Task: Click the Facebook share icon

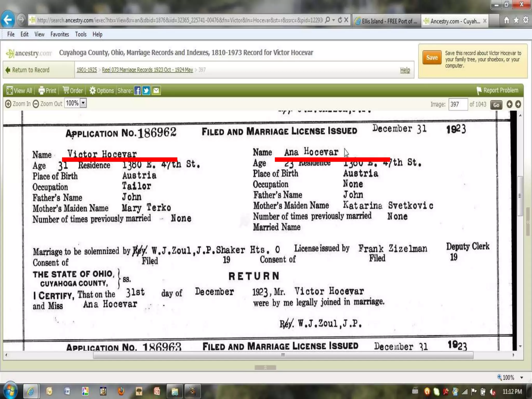Action: pyautogui.click(x=137, y=91)
